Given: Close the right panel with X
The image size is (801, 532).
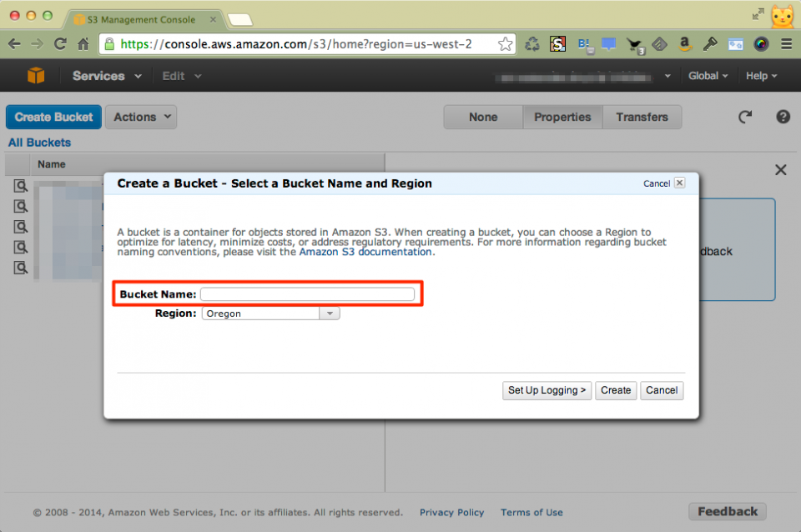Looking at the screenshot, I should pyautogui.click(x=780, y=170).
